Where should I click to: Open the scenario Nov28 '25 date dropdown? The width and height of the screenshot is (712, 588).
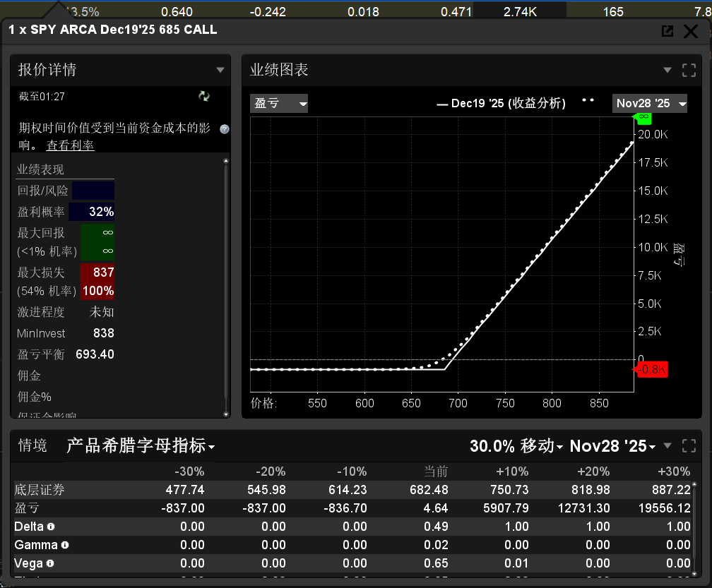(612, 446)
